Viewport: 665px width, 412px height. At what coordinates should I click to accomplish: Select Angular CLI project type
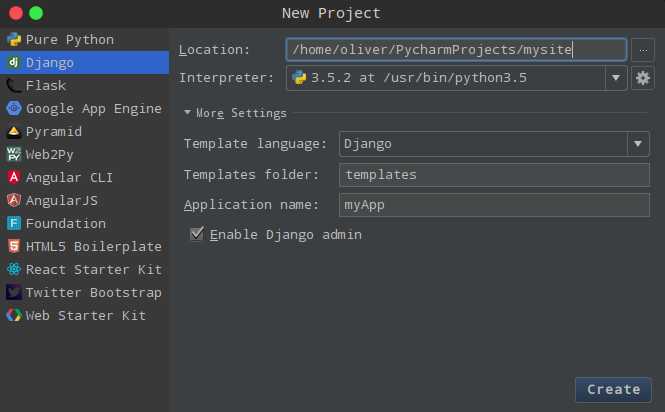[x=84, y=177]
